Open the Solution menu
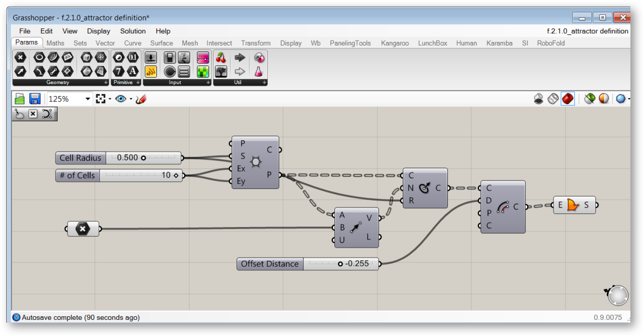Viewport: 644px width, 336px height. pos(133,31)
